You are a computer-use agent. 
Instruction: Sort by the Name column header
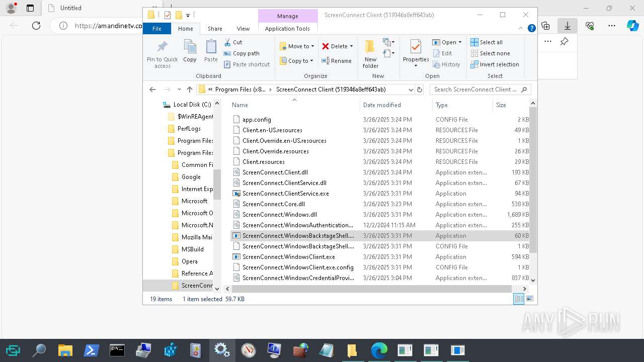pos(295,105)
